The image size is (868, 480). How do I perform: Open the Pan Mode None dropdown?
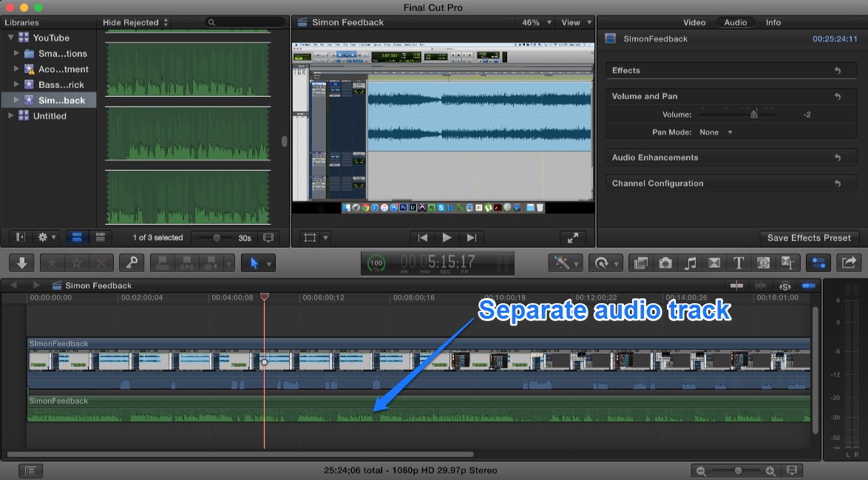[716, 132]
